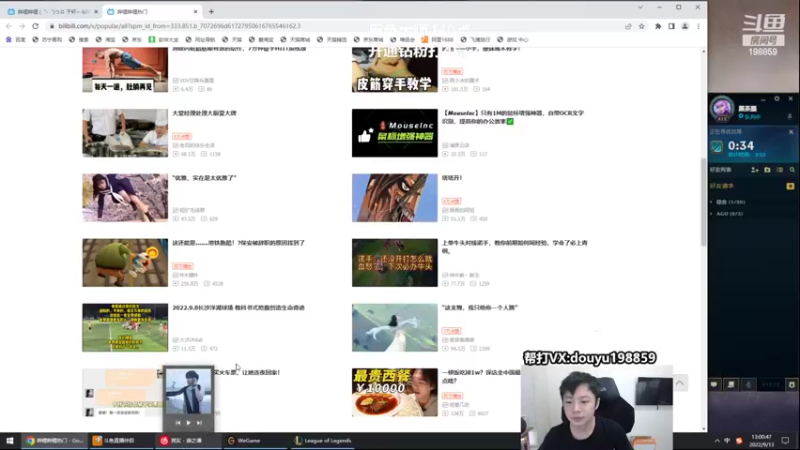This screenshot has height=450, width=800.
Task: Open the NetEase music taskbar item
Action: click(x=187, y=441)
